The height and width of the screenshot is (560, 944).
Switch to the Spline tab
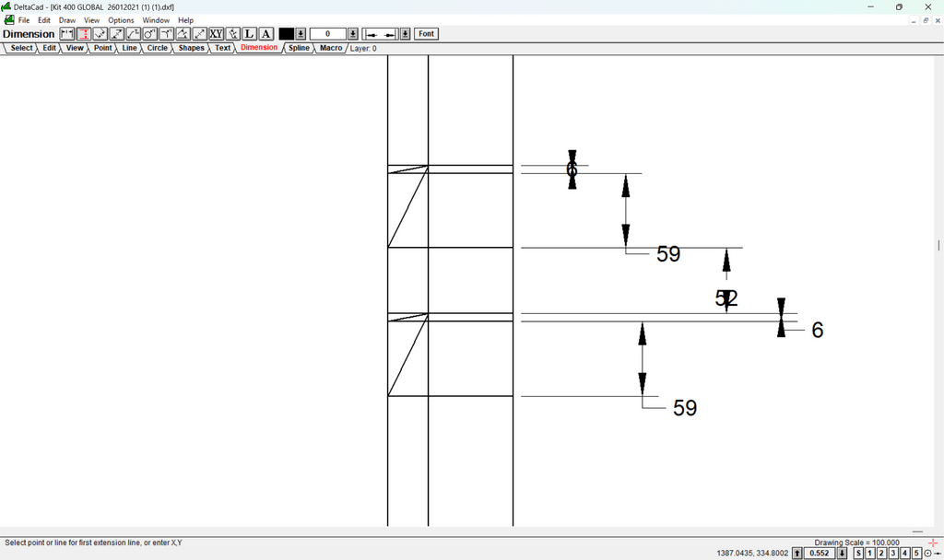pos(299,48)
